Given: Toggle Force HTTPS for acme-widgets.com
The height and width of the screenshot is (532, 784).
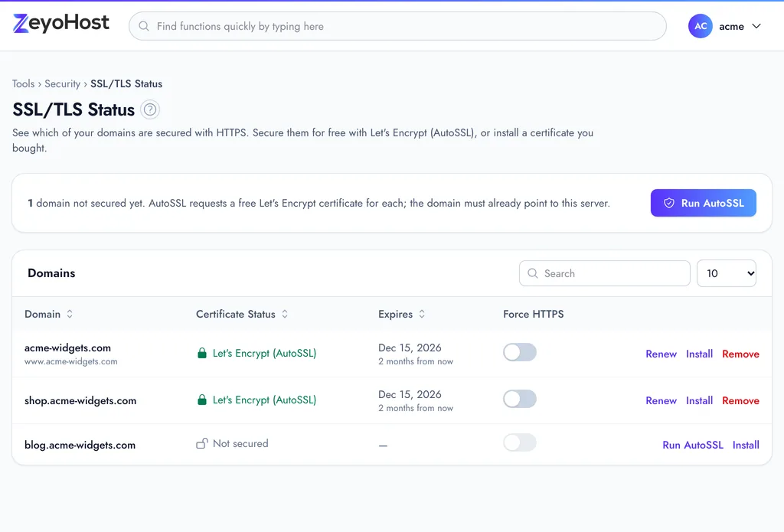Looking at the screenshot, I should pyautogui.click(x=520, y=353).
